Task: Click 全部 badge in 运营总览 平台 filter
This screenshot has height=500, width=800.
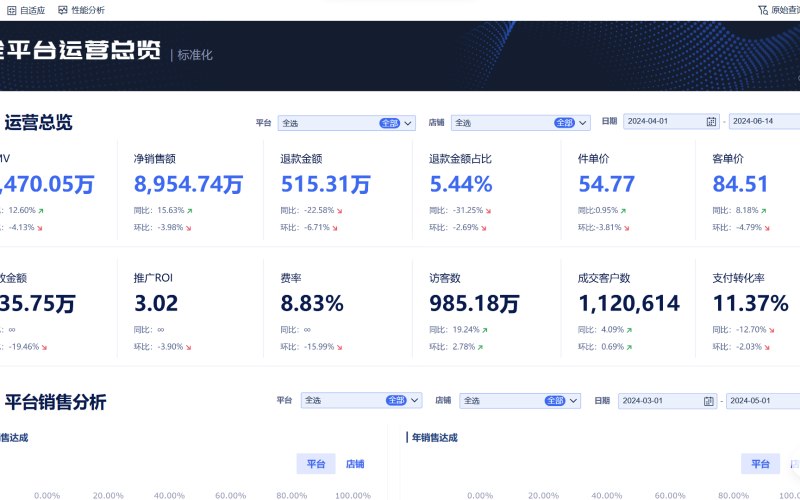Action: click(x=389, y=123)
